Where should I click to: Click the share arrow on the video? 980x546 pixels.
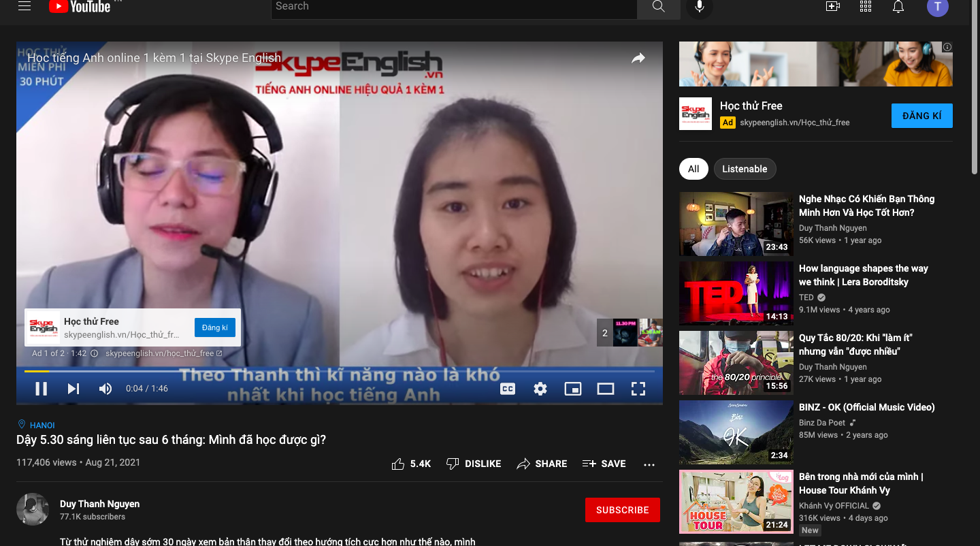pos(638,59)
